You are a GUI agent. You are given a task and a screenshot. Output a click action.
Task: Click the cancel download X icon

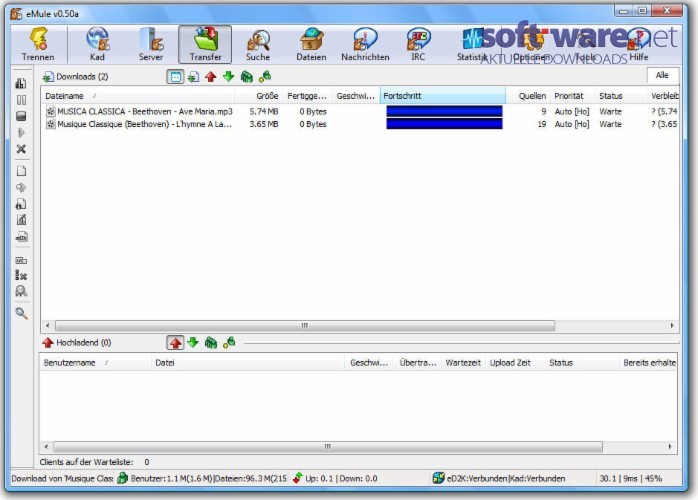(21, 149)
